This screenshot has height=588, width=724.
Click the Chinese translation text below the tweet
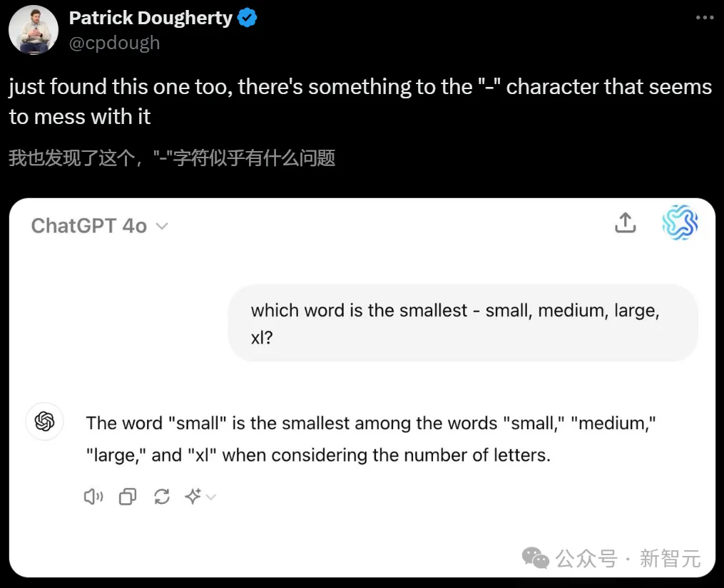tap(172, 158)
